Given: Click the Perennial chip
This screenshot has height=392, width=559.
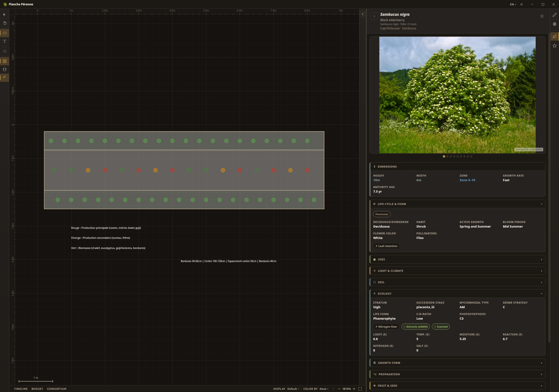Looking at the screenshot, I should click(x=382, y=214).
